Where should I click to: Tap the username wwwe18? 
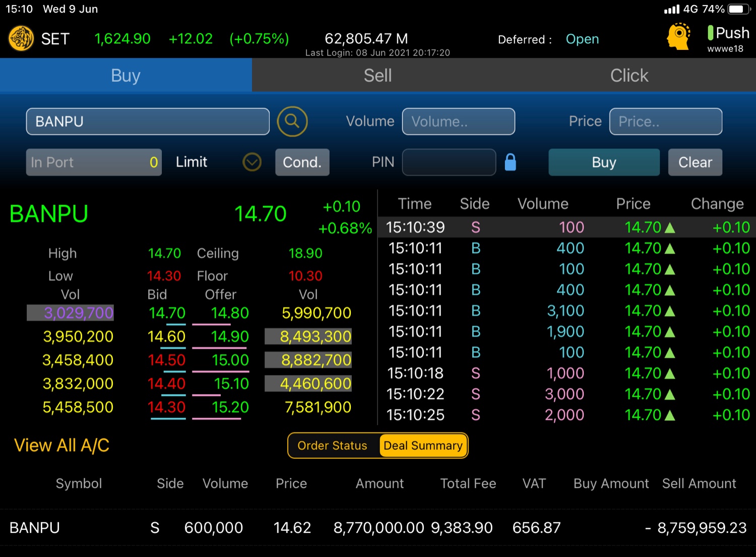[725, 49]
